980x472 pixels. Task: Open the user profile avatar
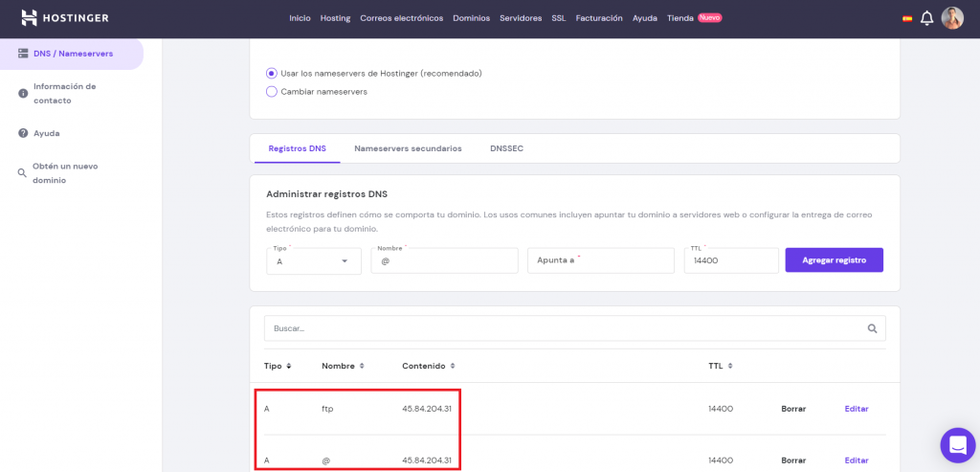pyautogui.click(x=952, y=18)
